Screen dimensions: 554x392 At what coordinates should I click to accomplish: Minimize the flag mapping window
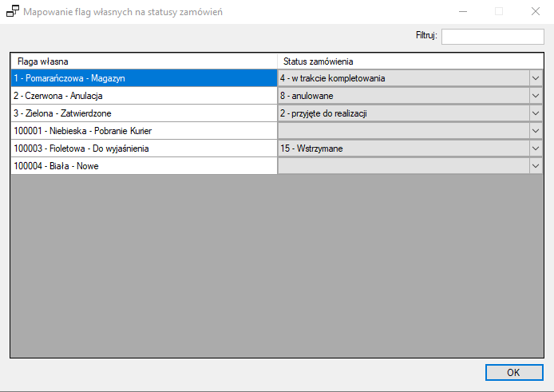click(462, 12)
